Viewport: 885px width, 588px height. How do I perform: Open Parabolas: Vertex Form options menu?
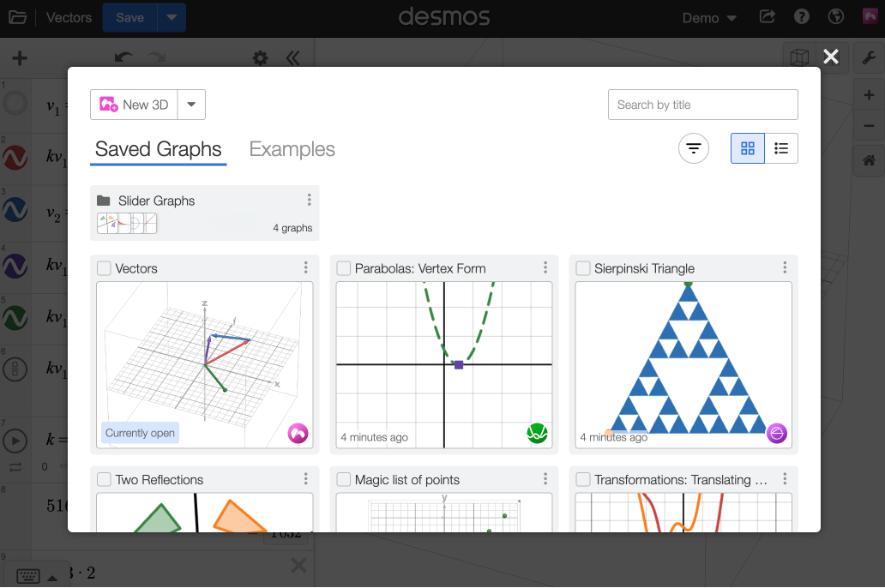[x=545, y=268]
